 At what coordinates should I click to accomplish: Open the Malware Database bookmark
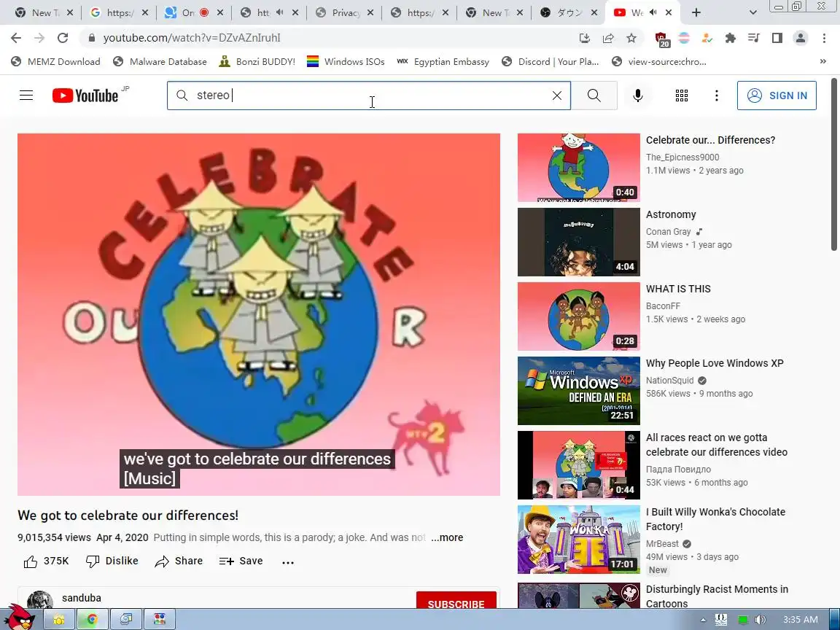point(160,61)
